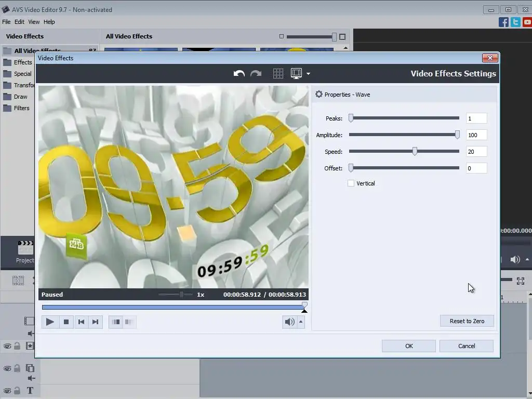Select the Effects folder
The height and width of the screenshot is (399, 532).
coord(17,62)
